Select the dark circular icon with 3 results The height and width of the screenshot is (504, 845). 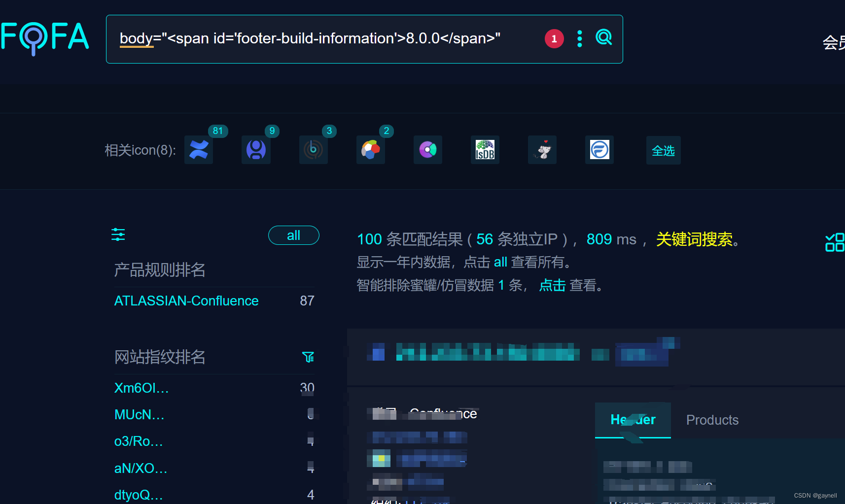click(313, 150)
